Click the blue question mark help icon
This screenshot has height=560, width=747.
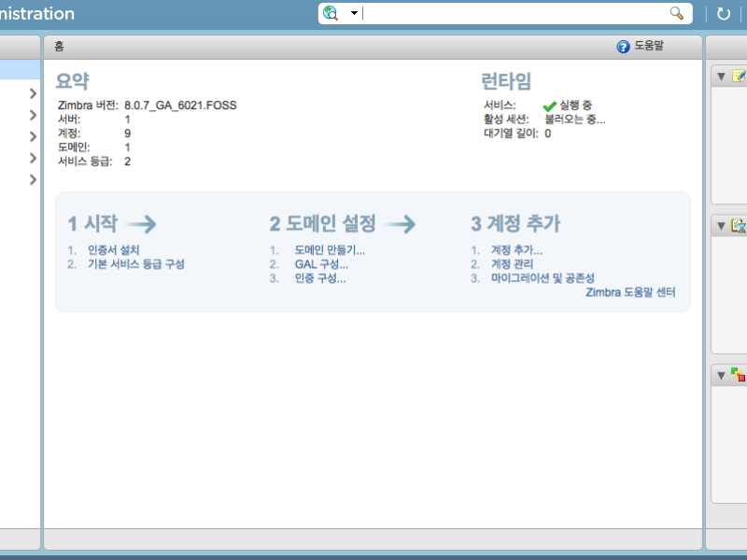[623, 47]
